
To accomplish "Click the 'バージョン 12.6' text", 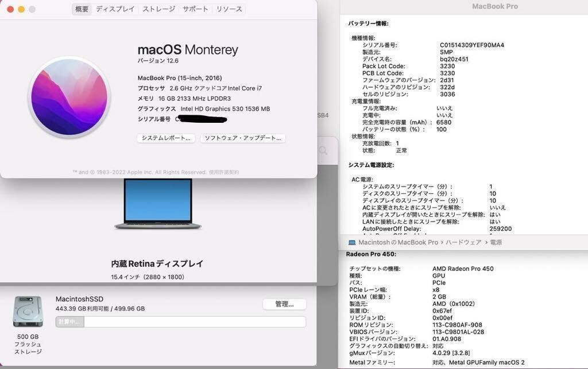I will pos(158,61).
